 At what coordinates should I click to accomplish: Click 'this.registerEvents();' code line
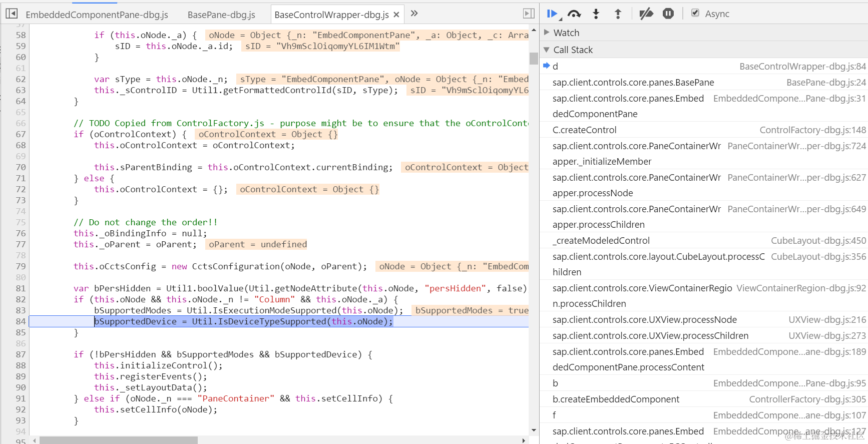(150, 376)
